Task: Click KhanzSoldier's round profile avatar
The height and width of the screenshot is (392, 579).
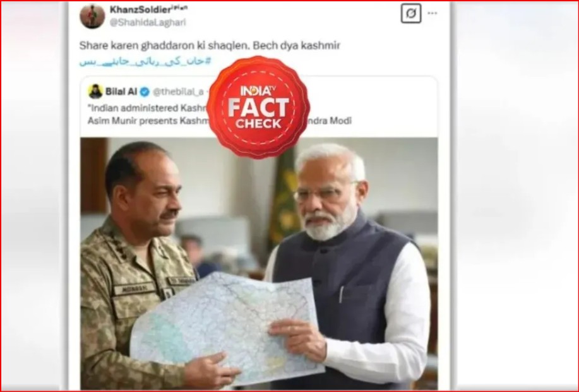Action: tap(92, 16)
